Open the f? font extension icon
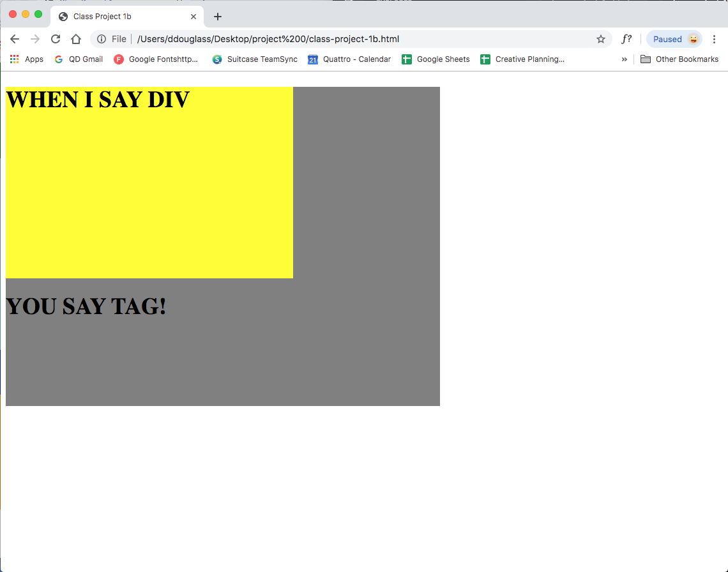Screen dimensions: 728x572 [x=627, y=39]
